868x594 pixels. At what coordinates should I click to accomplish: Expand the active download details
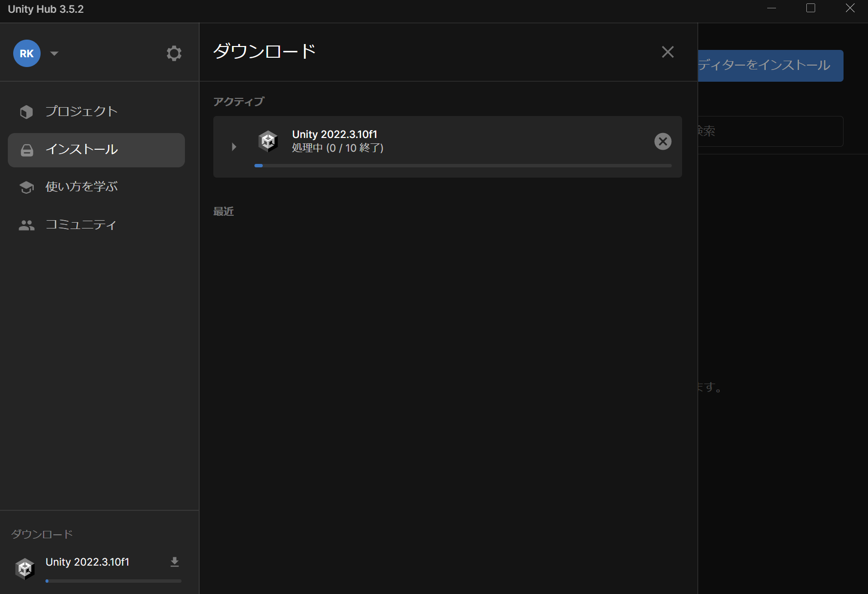(233, 146)
